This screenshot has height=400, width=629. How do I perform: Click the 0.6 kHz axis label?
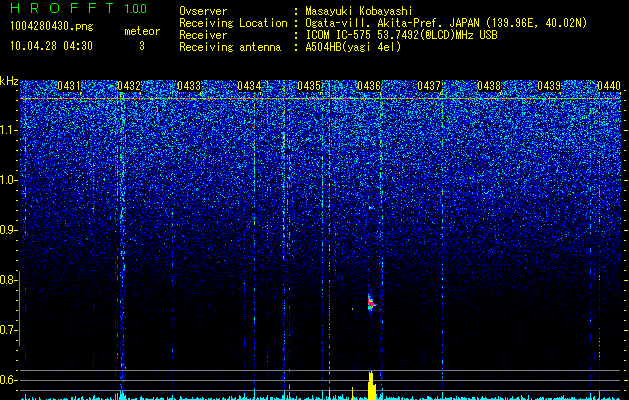point(8,380)
